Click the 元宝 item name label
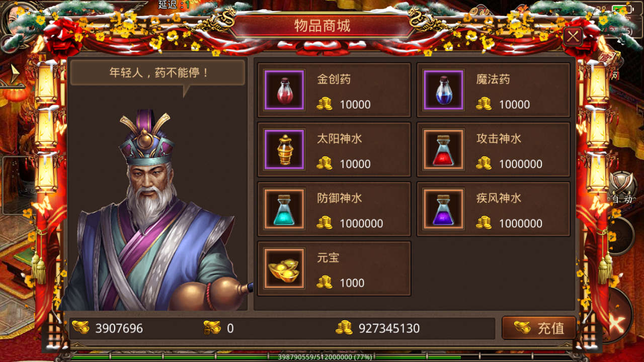The height and width of the screenshot is (362, 644). (328, 257)
